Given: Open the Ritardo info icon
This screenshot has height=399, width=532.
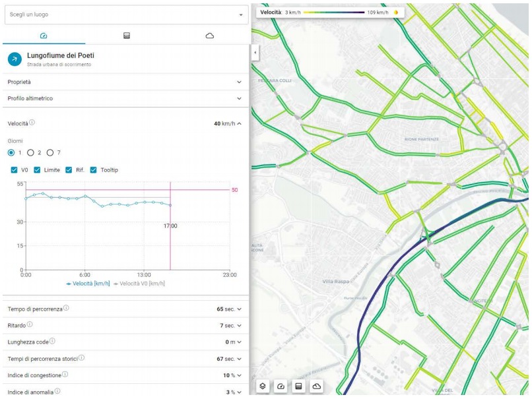Looking at the screenshot, I should [x=30, y=324].
